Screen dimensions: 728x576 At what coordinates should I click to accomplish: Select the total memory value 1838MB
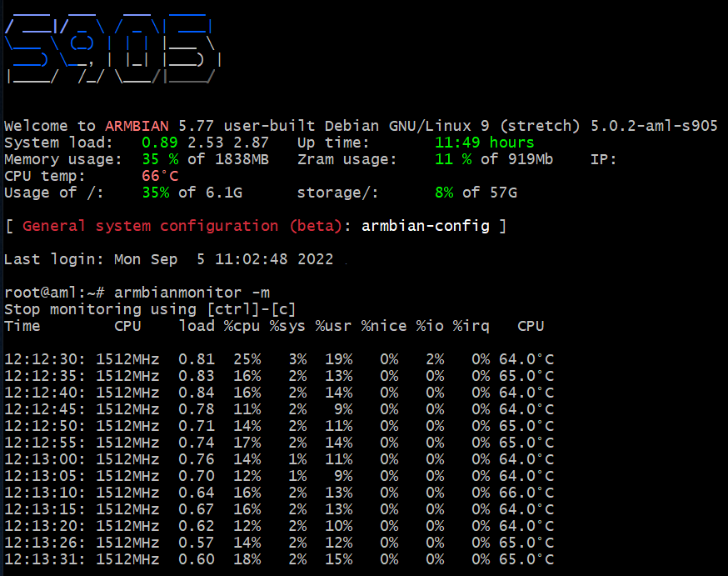click(x=242, y=159)
